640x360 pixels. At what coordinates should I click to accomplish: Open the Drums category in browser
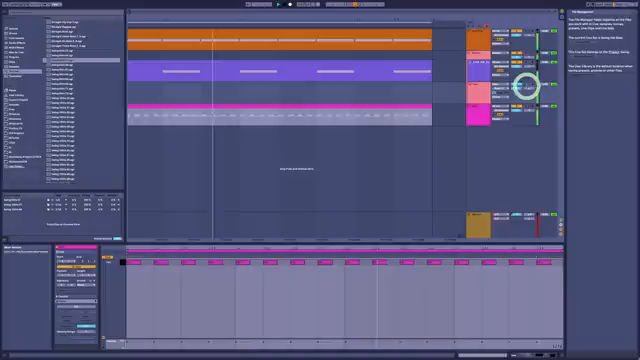pos(13,33)
